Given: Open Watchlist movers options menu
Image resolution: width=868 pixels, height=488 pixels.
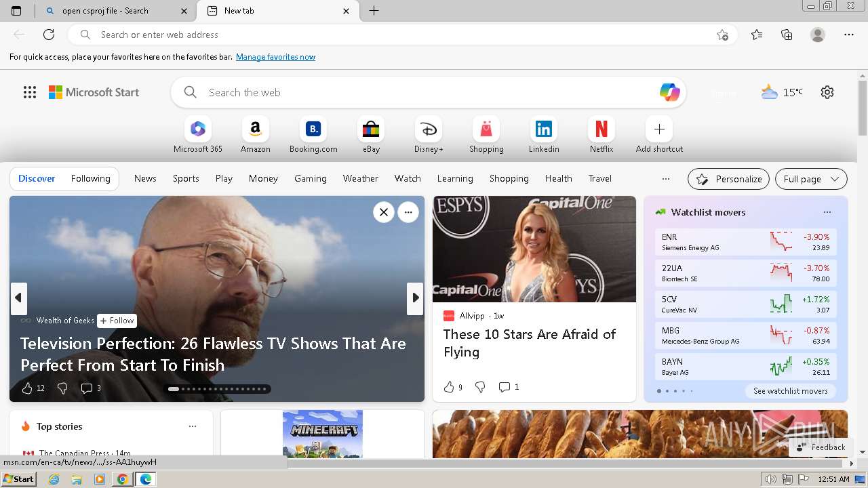Looking at the screenshot, I should (827, 212).
